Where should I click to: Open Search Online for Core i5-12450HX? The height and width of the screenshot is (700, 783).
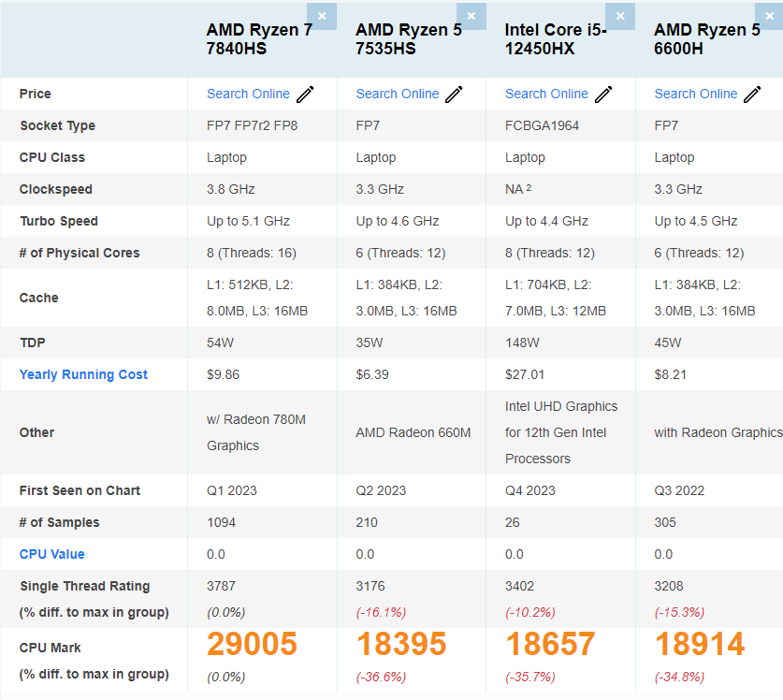[547, 94]
